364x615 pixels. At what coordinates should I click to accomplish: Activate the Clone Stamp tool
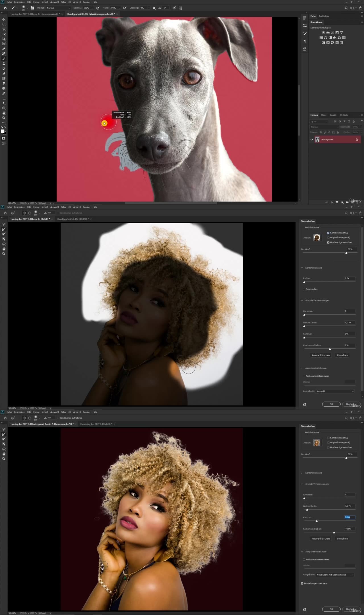coord(4,64)
